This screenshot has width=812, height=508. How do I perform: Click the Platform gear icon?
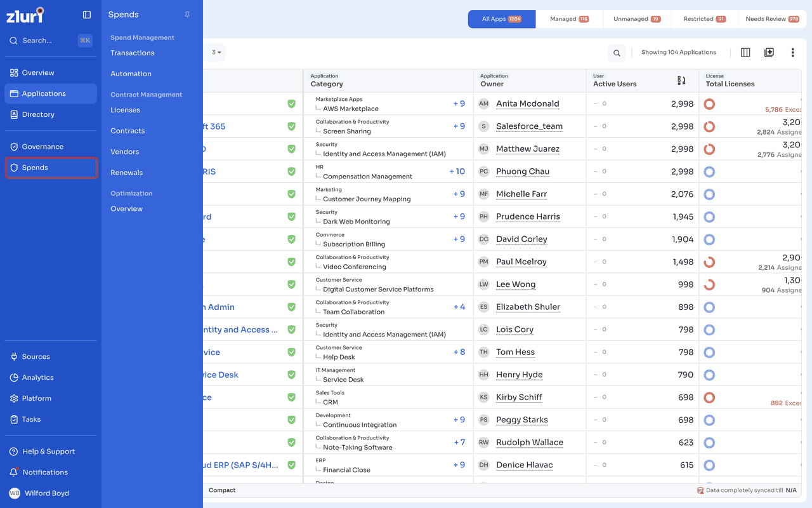14,399
